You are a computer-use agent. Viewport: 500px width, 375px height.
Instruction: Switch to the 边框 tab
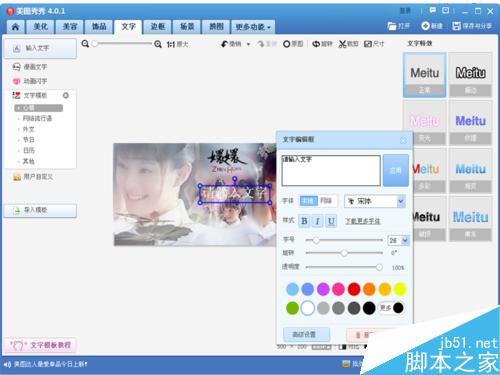click(x=158, y=27)
